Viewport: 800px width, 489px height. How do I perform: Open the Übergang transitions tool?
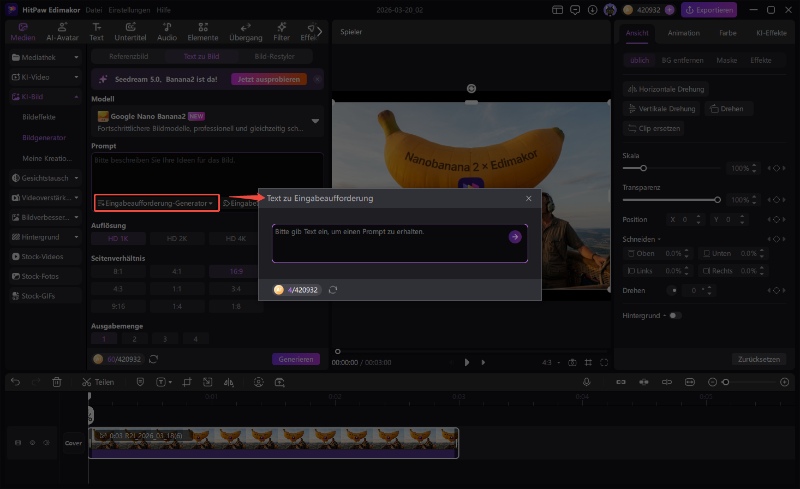click(245, 32)
